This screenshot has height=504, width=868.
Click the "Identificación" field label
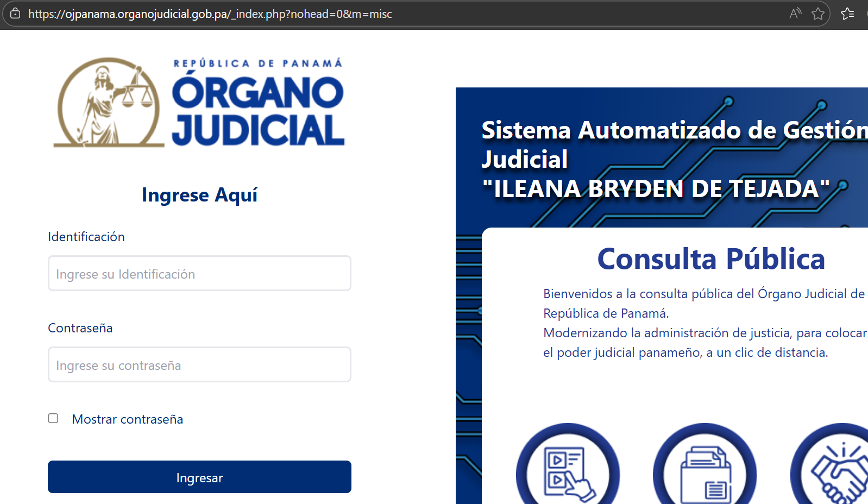pos(86,237)
